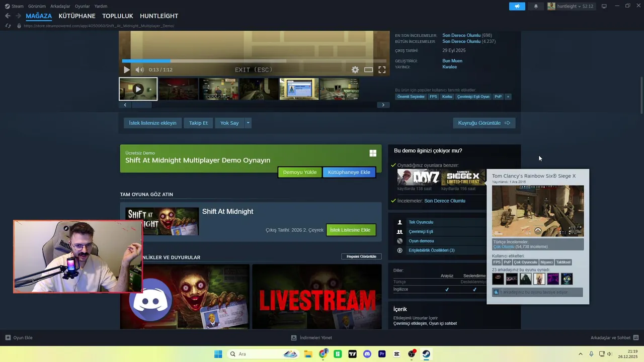Click thumbnail strip right arrow

[383, 105]
